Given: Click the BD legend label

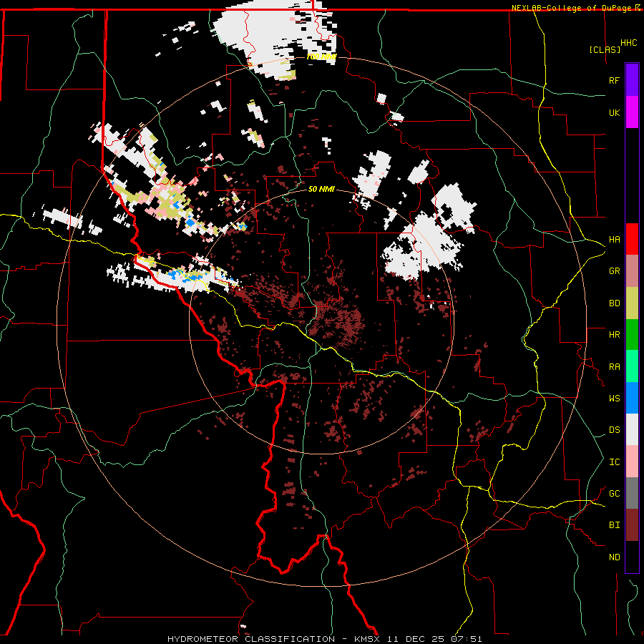Looking at the screenshot, I should point(614,303).
